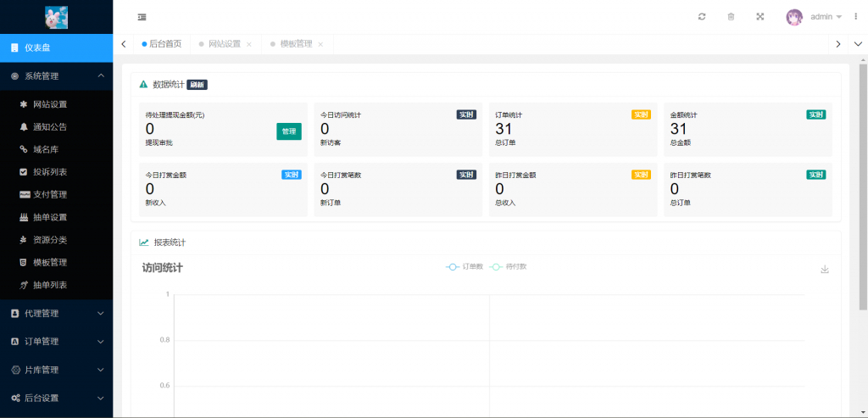Click the green 管理 button
This screenshot has height=418, width=868.
coord(289,131)
